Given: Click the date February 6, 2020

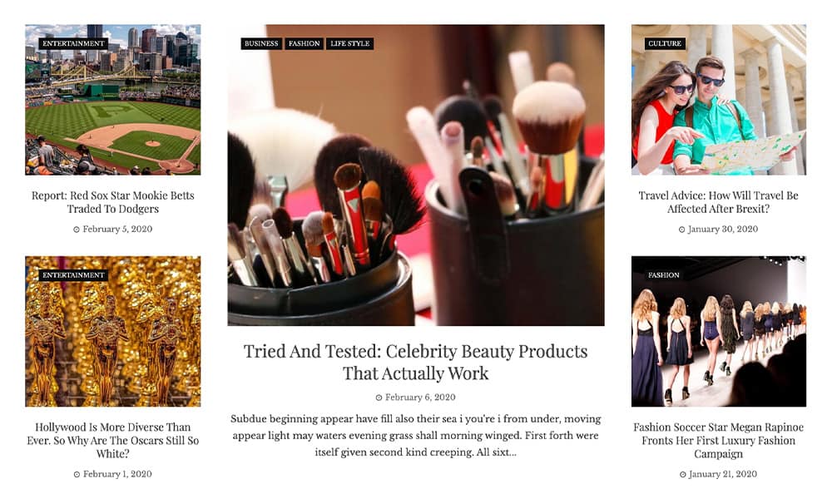Looking at the screenshot, I should pyautogui.click(x=420, y=398).
